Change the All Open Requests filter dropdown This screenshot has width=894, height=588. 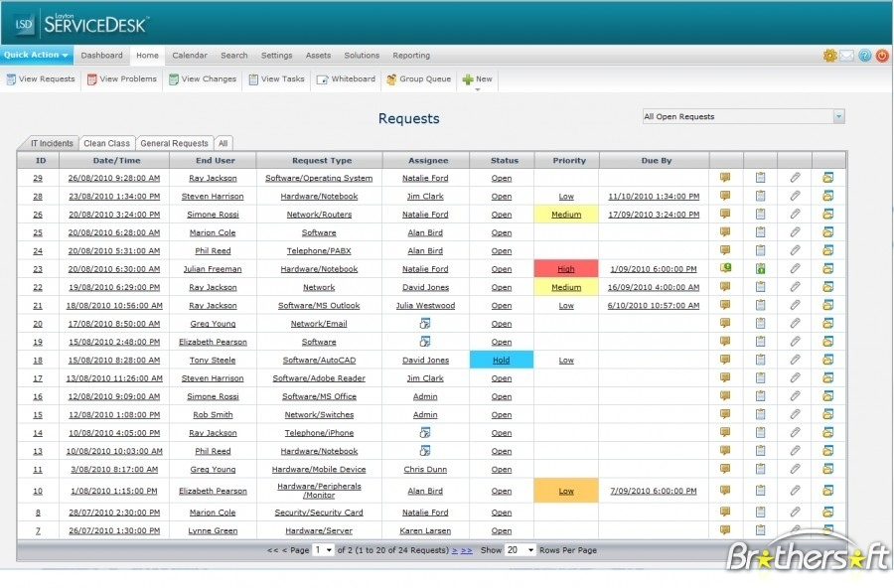coord(742,116)
